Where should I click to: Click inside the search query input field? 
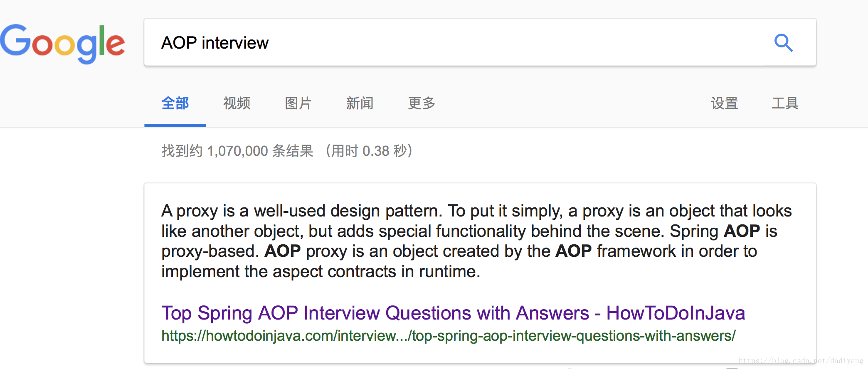(x=416, y=42)
